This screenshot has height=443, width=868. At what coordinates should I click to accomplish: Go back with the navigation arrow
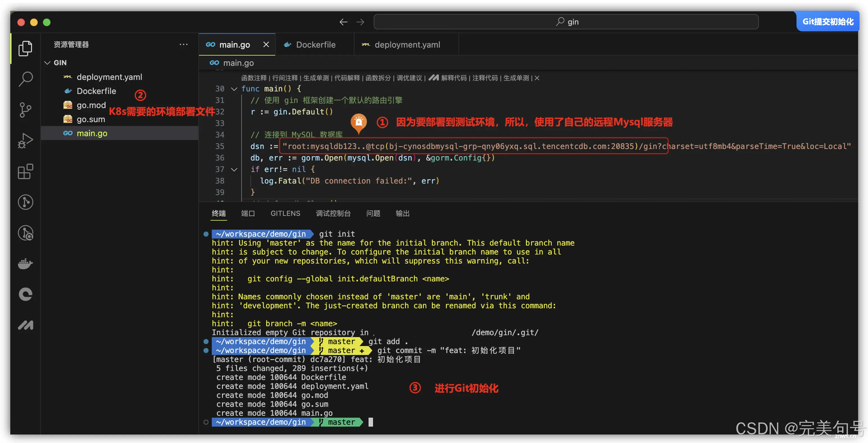coord(343,22)
